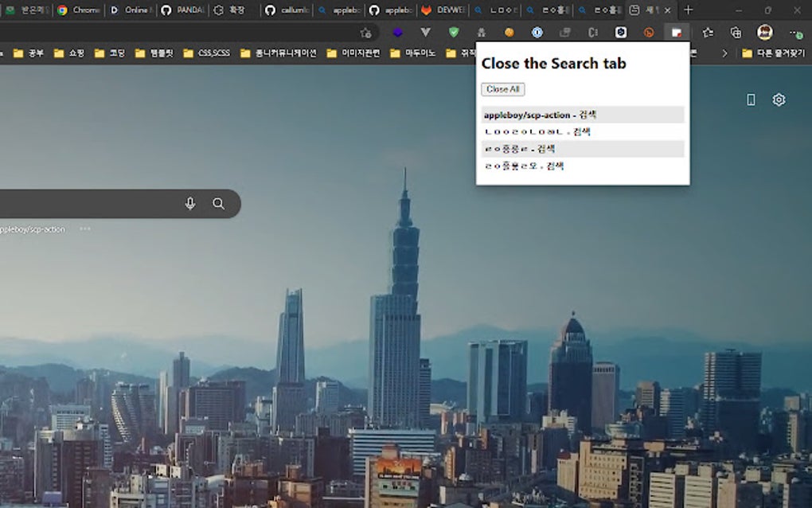Image resolution: width=812 pixels, height=508 pixels.
Task: Open the 쇼핑 bookmarks folder
Action: [x=69, y=53]
